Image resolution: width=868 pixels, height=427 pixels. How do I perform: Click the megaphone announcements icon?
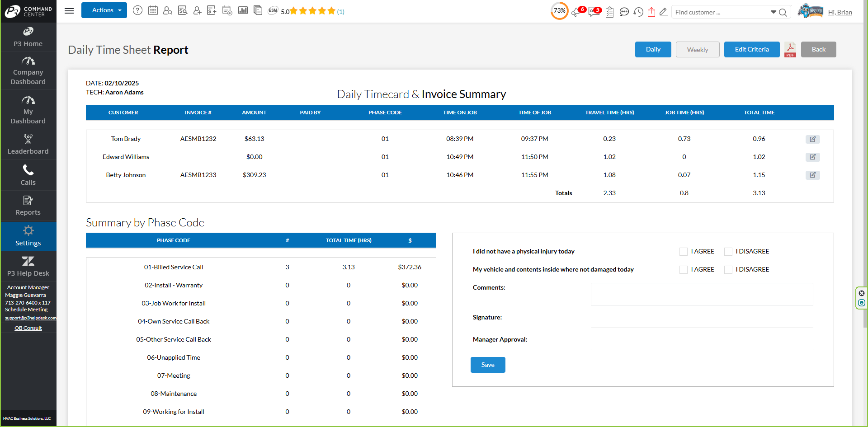(x=576, y=12)
